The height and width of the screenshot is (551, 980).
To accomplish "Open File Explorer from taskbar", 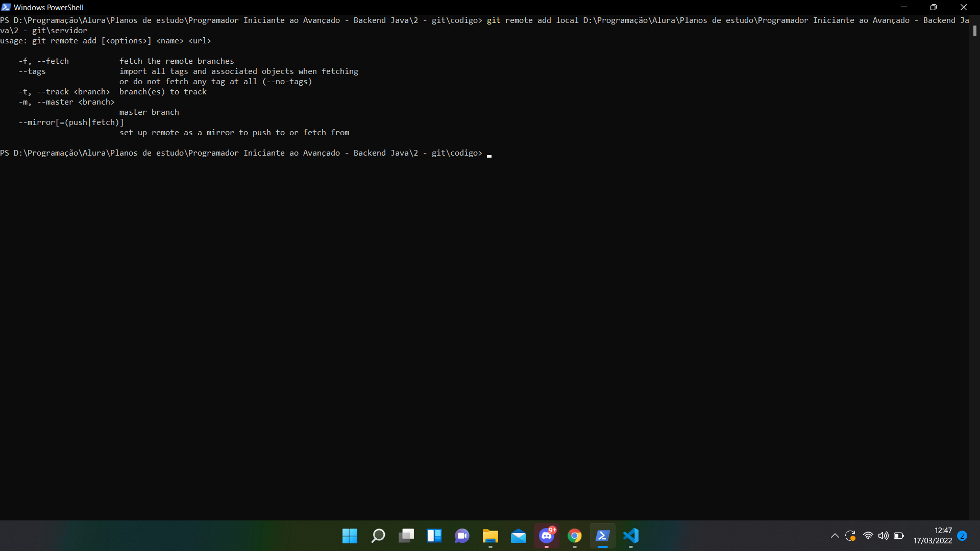I will 491,536.
